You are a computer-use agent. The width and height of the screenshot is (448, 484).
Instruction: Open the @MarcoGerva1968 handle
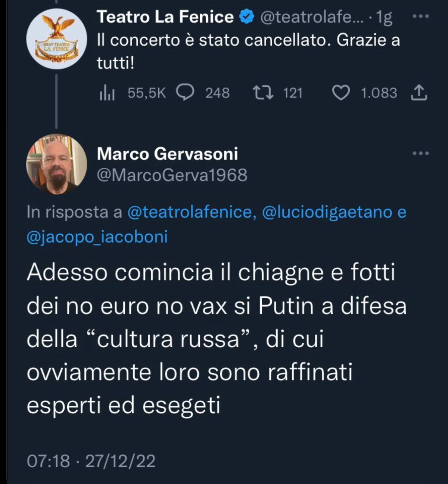(172, 175)
